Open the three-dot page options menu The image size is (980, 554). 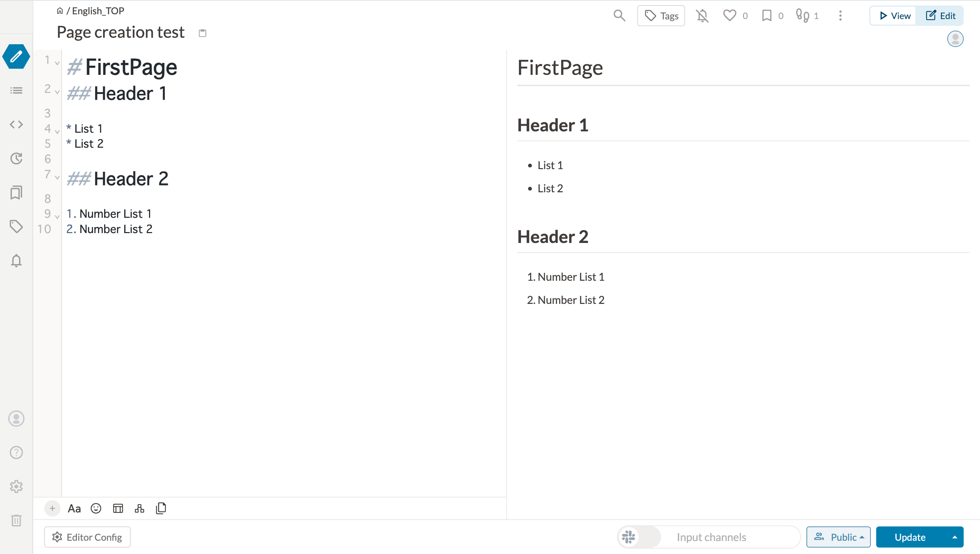click(x=840, y=16)
